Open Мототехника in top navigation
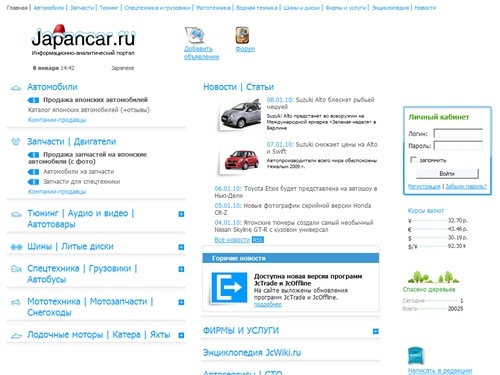This screenshot has width=500, height=375. click(213, 8)
